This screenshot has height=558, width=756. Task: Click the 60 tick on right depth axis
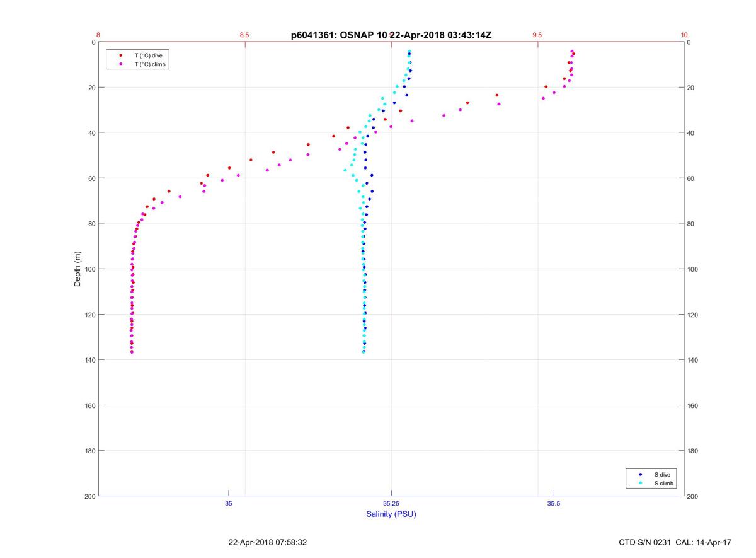pos(690,178)
